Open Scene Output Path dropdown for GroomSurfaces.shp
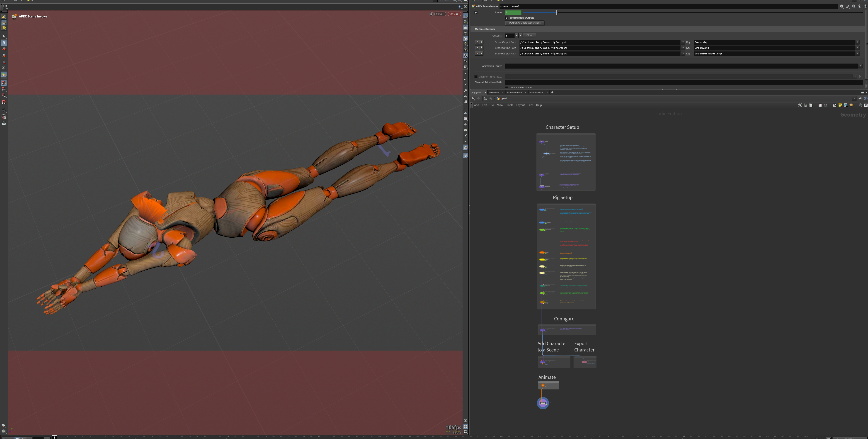 pyautogui.click(x=683, y=54)
